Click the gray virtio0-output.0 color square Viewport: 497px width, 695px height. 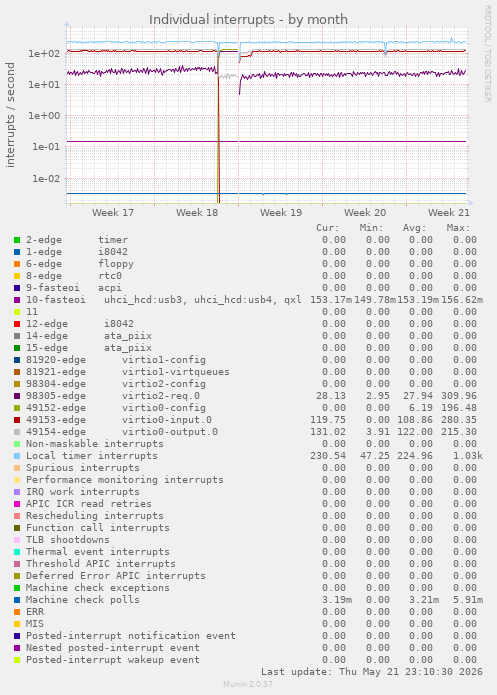point(17,432)
